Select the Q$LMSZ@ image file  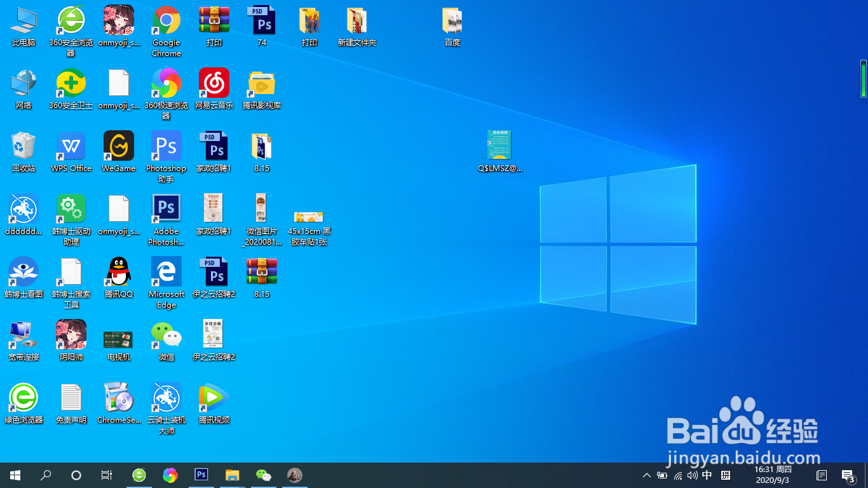pos(500,152)
